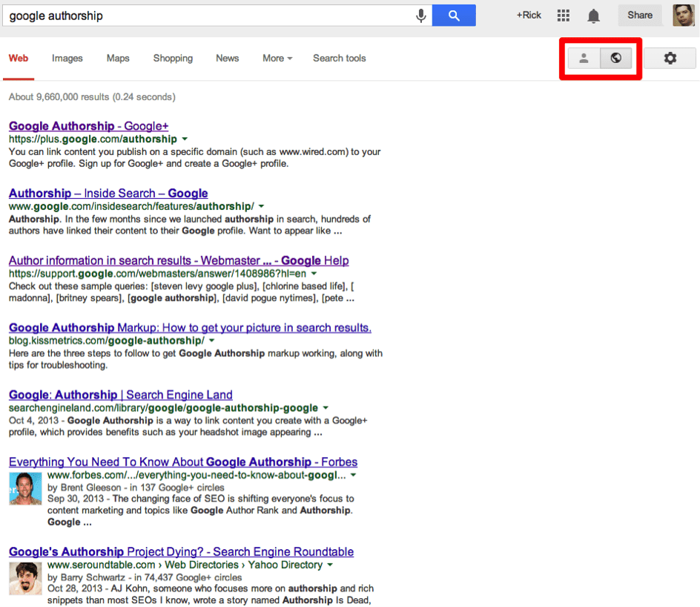
Task: Open the +Rick Google+ link
Action: [x=529, y=15]
